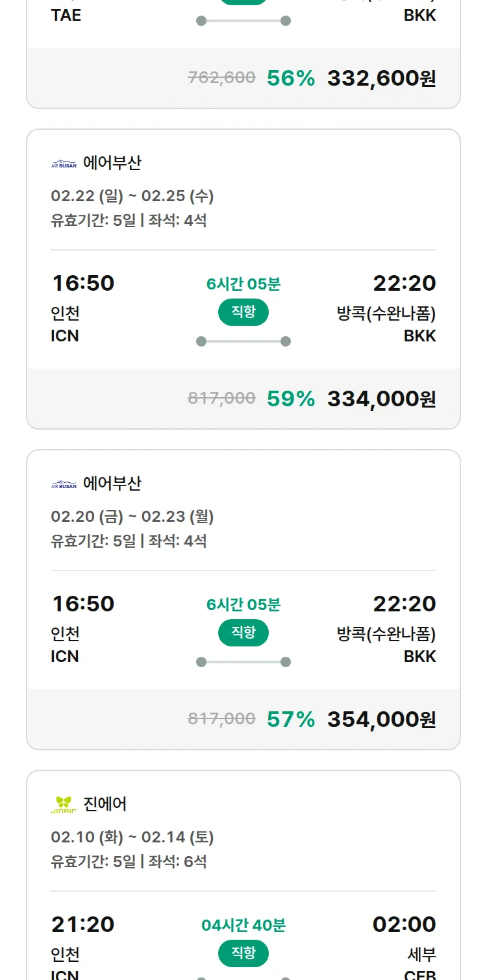Tap the 21:20 departure time
Screen dimensions: 487x980
[x=83, y=924]
